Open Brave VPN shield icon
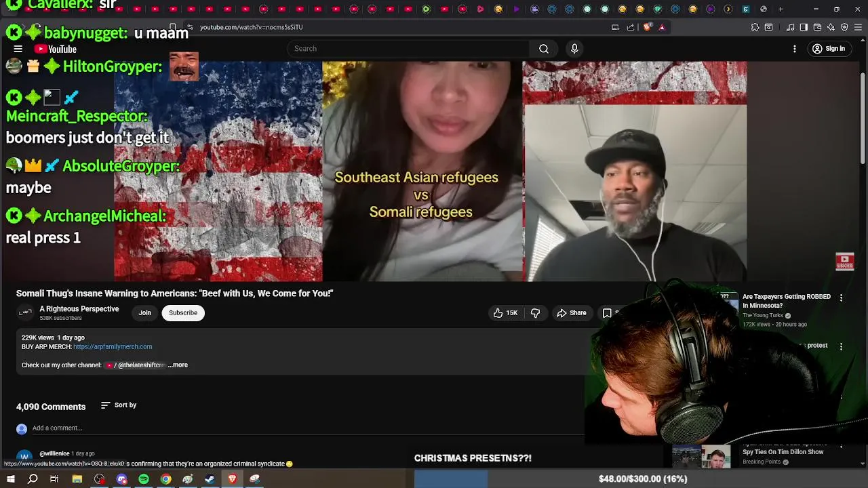 tap(844, 27)
